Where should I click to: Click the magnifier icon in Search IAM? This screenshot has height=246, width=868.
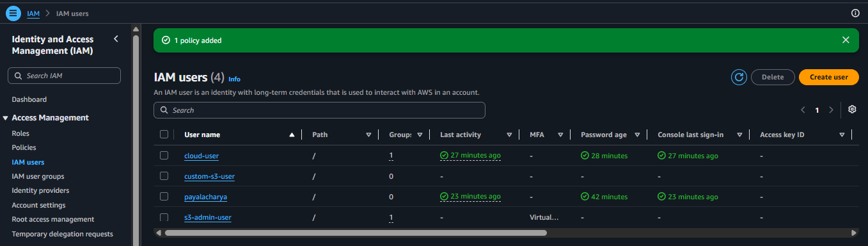click(x=17, y=76)
